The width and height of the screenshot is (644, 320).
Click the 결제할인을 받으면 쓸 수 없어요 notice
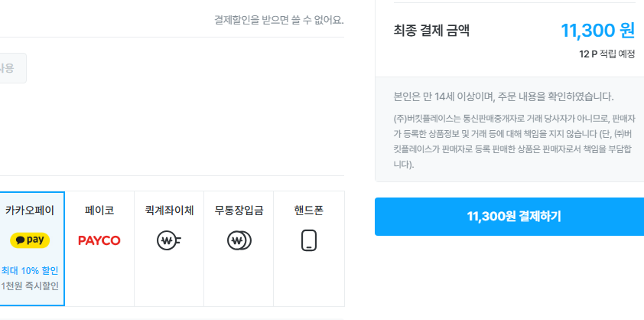(279, 20)
